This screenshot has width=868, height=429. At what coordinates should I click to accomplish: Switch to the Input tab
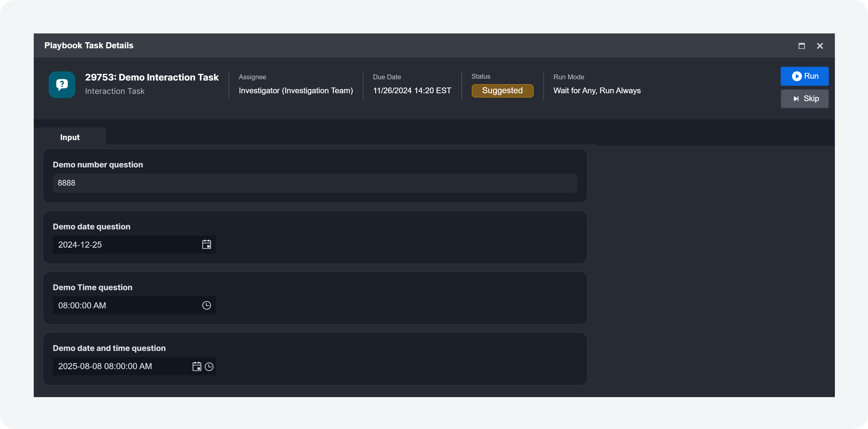[x=70, y=137]
